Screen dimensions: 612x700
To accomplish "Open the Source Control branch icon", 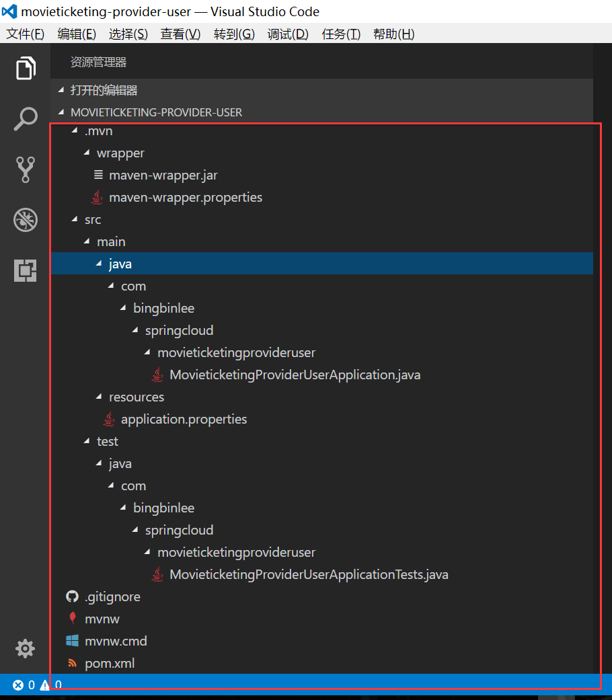I will (26, 169).
